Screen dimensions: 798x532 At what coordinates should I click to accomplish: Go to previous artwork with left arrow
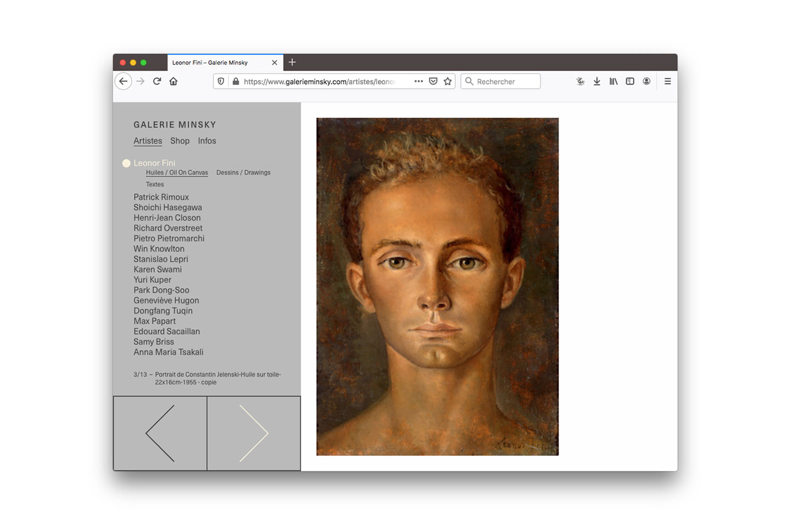pyautogui.click(x=160, y=433)
